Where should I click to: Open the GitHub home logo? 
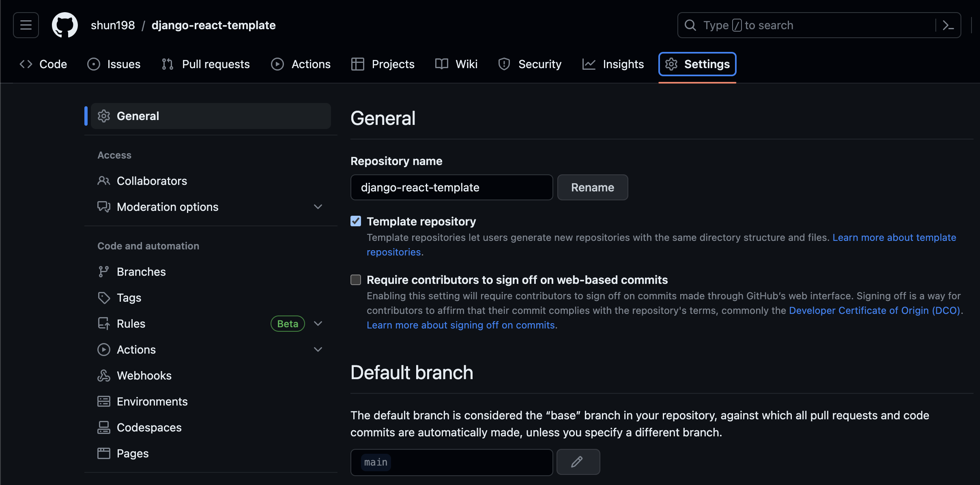click(x=65, y=25)
